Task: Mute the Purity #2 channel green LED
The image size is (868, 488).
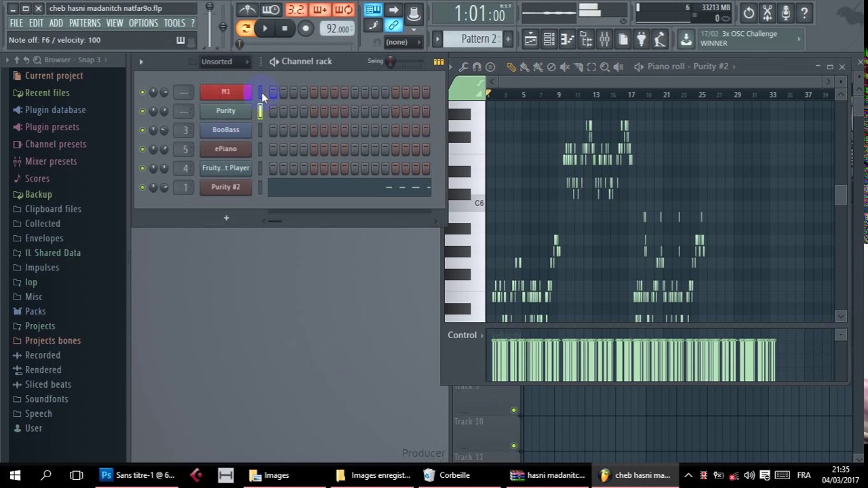Action: [x=142, y=187]
